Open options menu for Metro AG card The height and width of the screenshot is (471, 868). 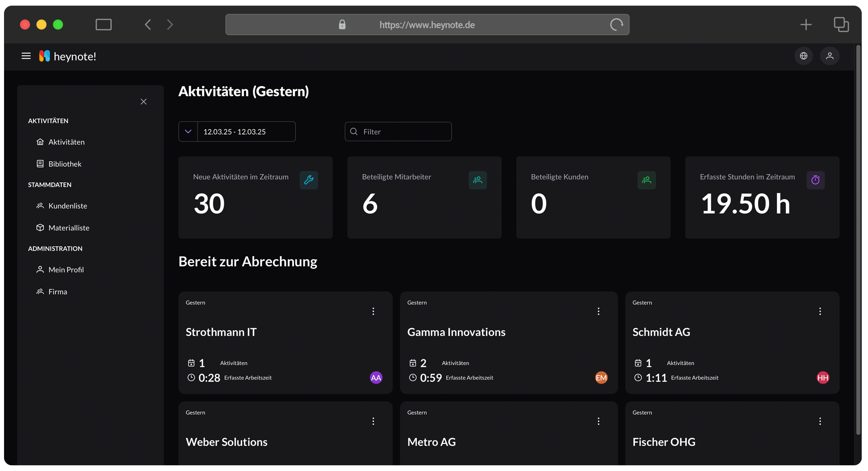(599, 421)
